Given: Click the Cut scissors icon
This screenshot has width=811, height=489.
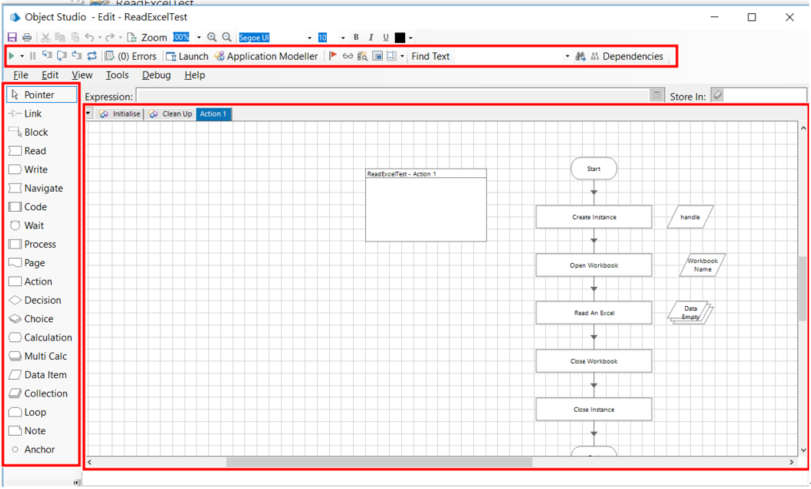Looking at the screenshot, I should 46,37.
